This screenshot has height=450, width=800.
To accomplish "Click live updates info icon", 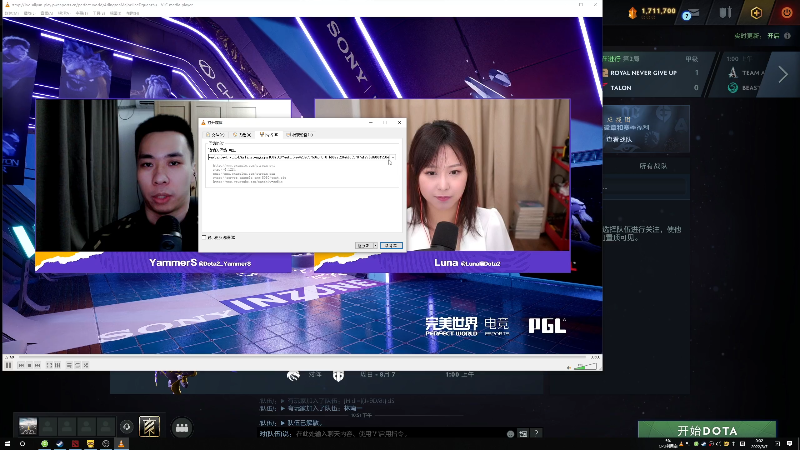I will (787, 36).
